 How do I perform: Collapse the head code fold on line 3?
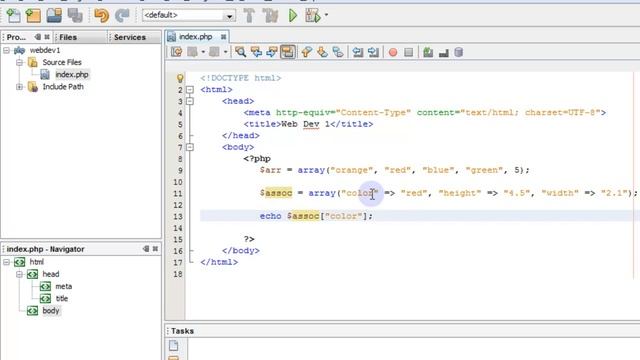point(190,101)
